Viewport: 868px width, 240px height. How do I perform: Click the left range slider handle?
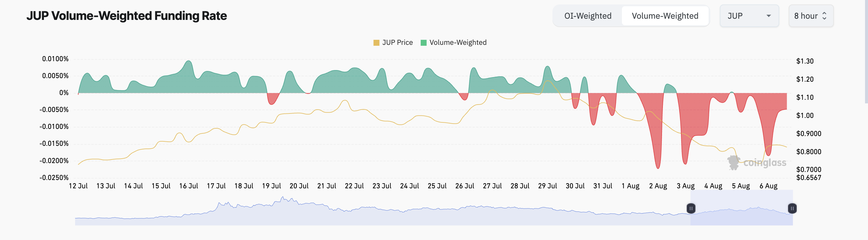point(691,208)
